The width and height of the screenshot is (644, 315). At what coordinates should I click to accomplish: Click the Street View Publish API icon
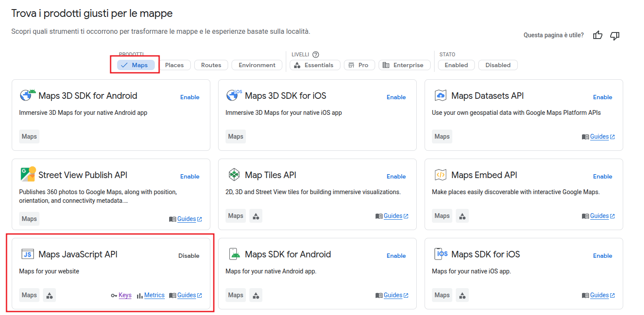coord(28,174)
